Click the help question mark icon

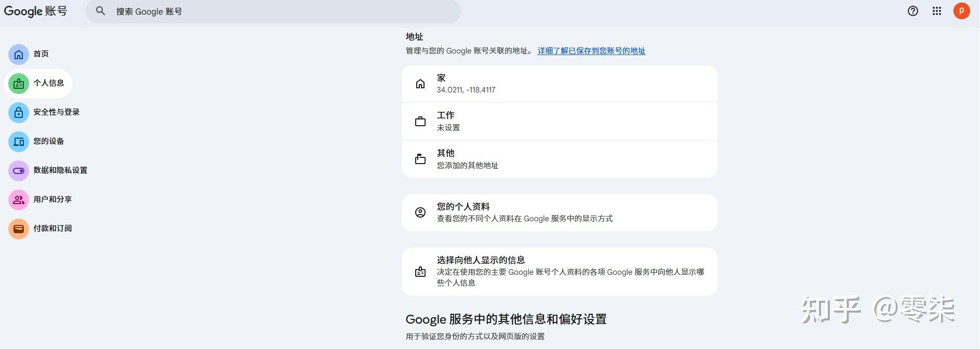(913, 11)
